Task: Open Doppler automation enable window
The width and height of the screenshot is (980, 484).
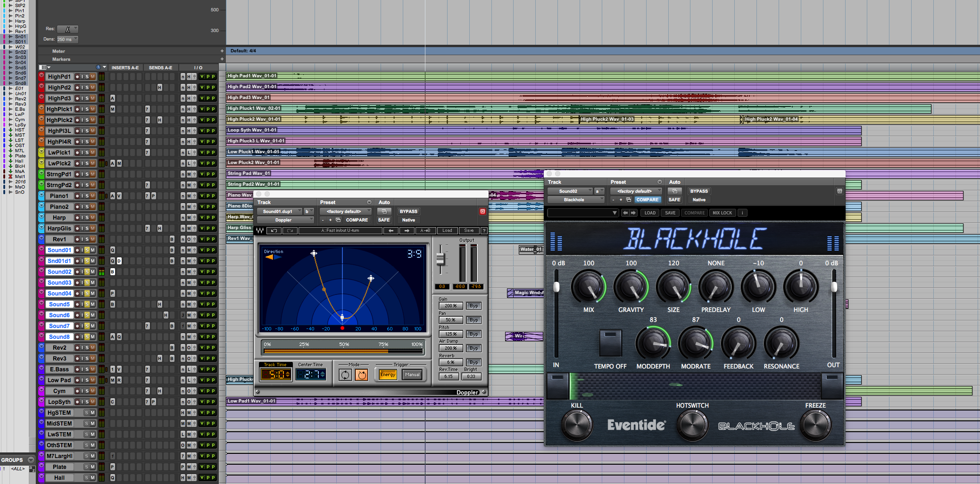Action: coord(384,212)
